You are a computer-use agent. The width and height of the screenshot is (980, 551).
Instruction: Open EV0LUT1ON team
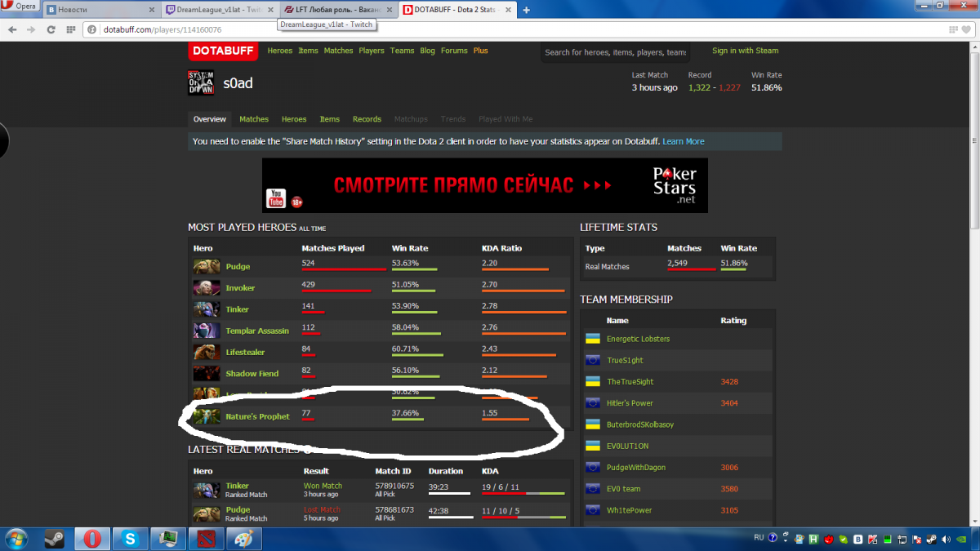point(627,446)
